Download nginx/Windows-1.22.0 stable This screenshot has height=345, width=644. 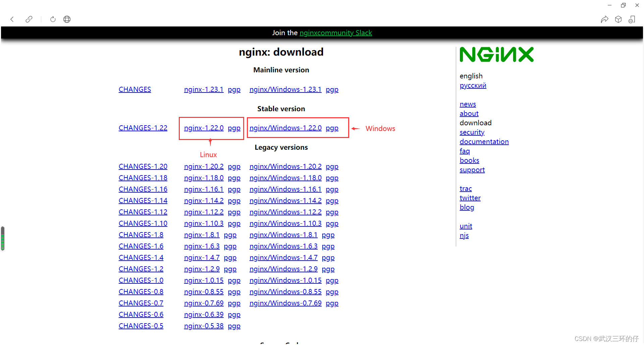[285, 128]
